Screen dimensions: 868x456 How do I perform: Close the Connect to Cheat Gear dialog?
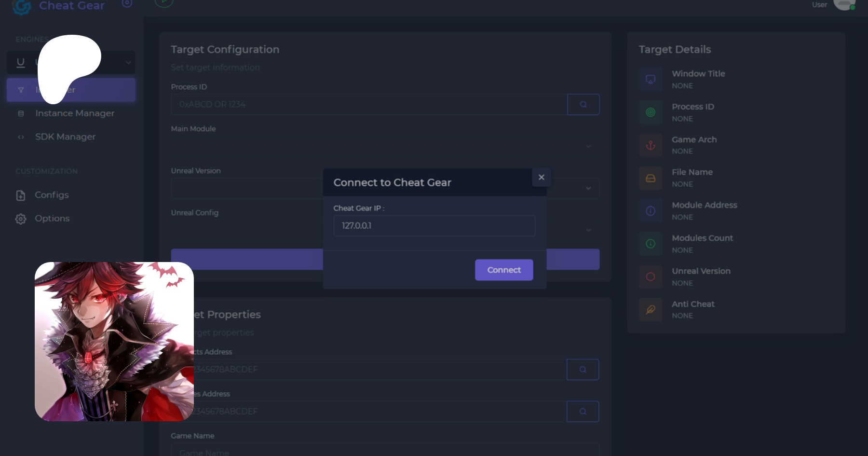point(541,177)
